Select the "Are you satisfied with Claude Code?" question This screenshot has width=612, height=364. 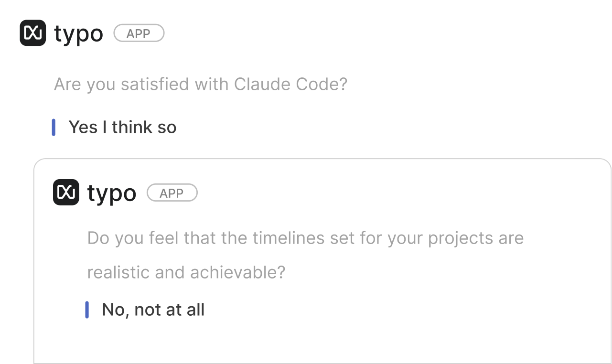tap(200, 85)
